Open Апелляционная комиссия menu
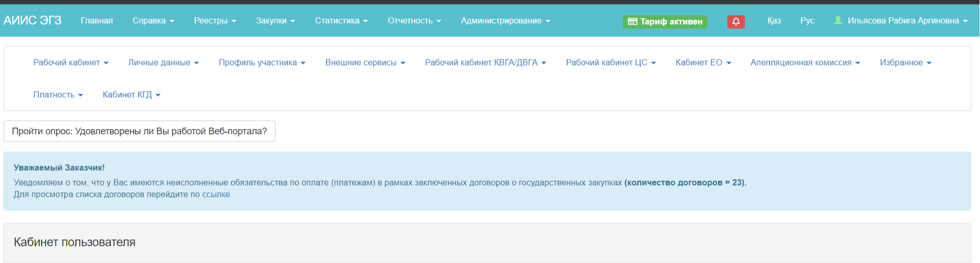 (805, 62)
